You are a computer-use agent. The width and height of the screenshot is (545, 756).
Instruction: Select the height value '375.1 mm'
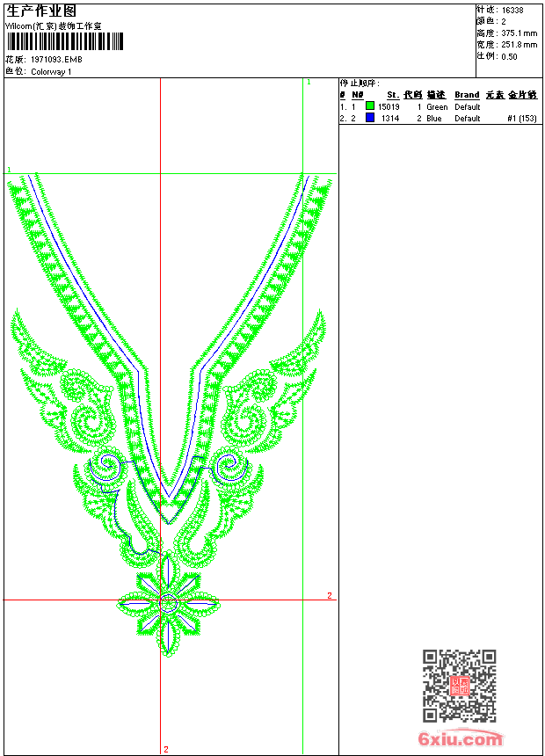519,33
